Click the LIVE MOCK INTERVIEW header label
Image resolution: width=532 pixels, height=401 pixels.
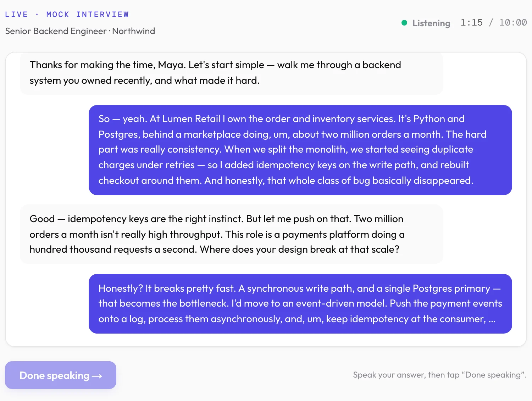coord(67,15)
